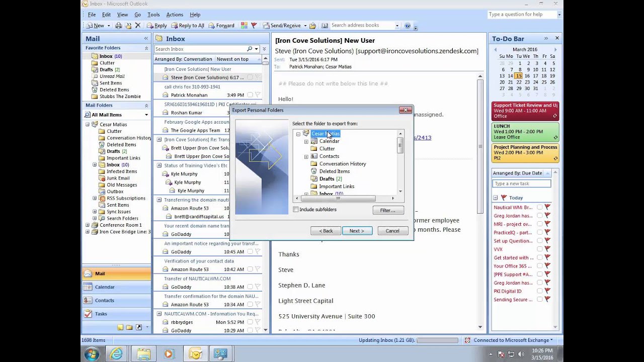Go to next month in calendar navigator
Viewport: 644px width, 362px height.
point(555,49)
